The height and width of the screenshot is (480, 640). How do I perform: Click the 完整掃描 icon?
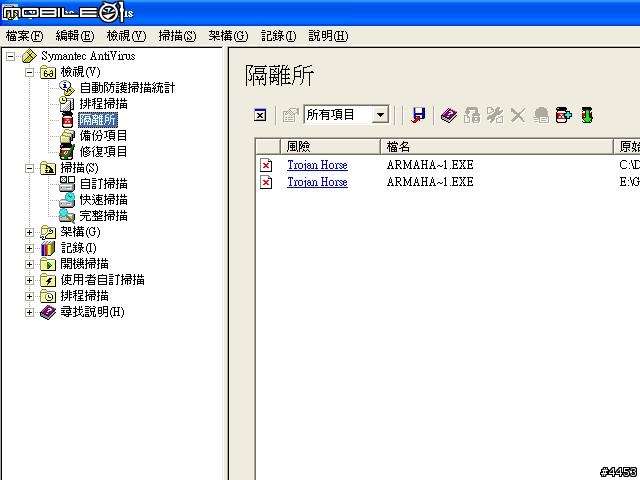coord(67,216)
